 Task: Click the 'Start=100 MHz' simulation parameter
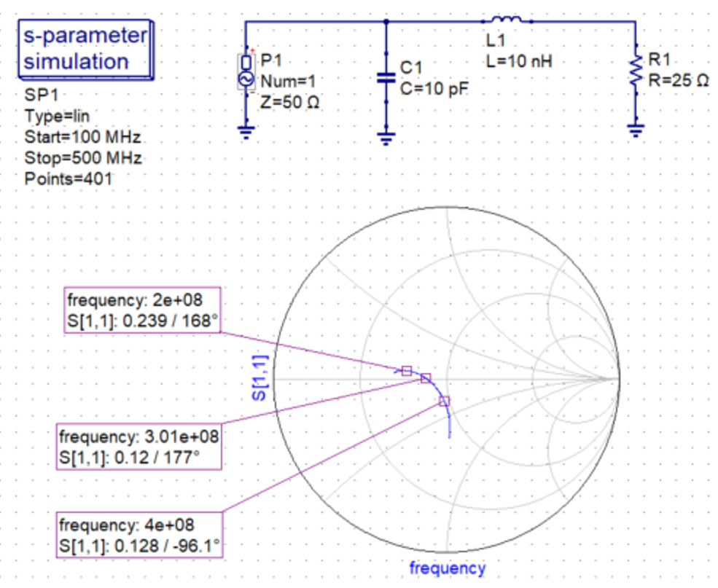(x=82, y=137)
